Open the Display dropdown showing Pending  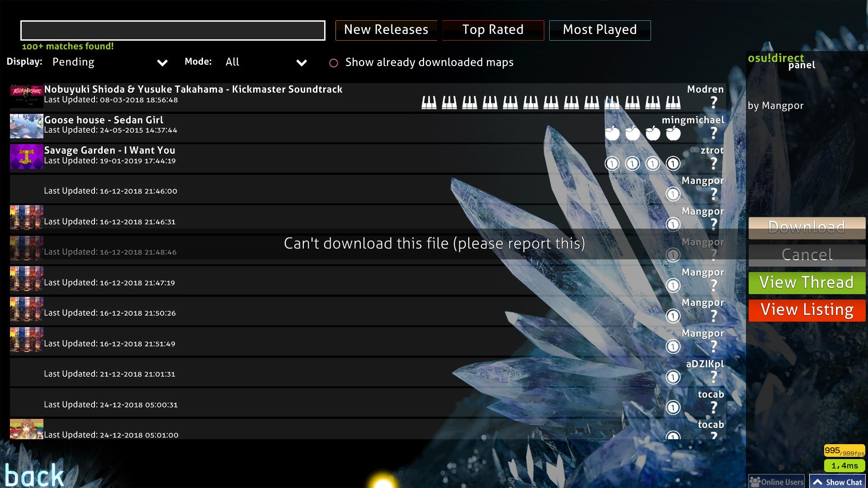[x=108, y=62]
